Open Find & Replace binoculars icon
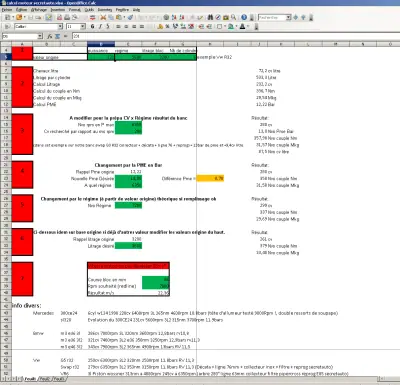Screen dimensions: 400x385 210,17
